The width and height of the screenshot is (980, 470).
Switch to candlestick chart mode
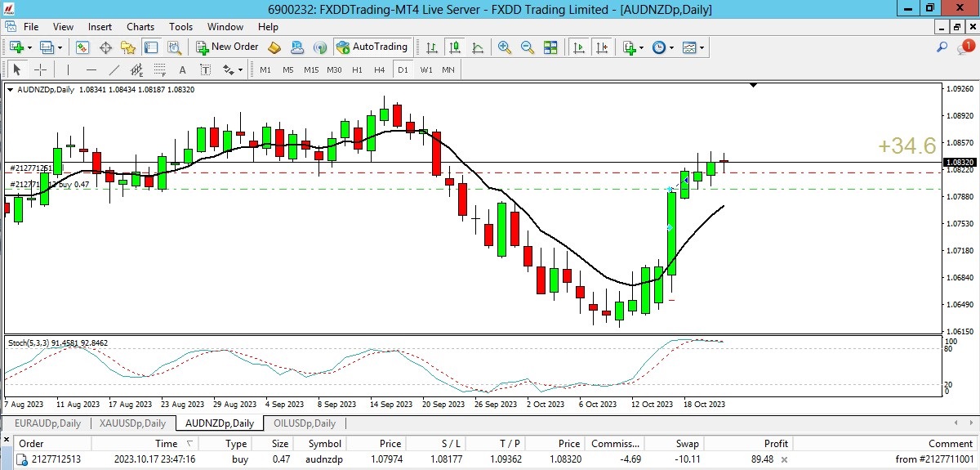tap(455, 47)
